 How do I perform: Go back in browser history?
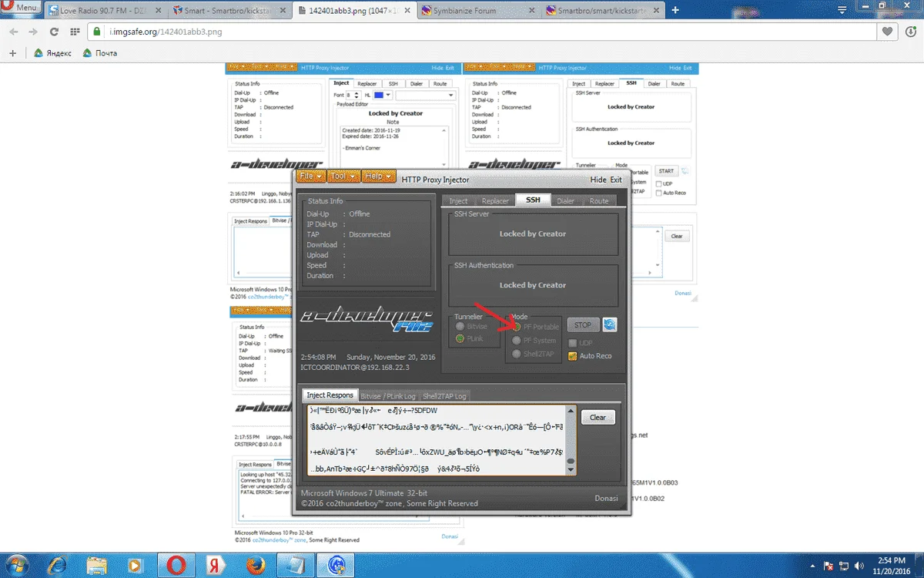coord(14,32)
